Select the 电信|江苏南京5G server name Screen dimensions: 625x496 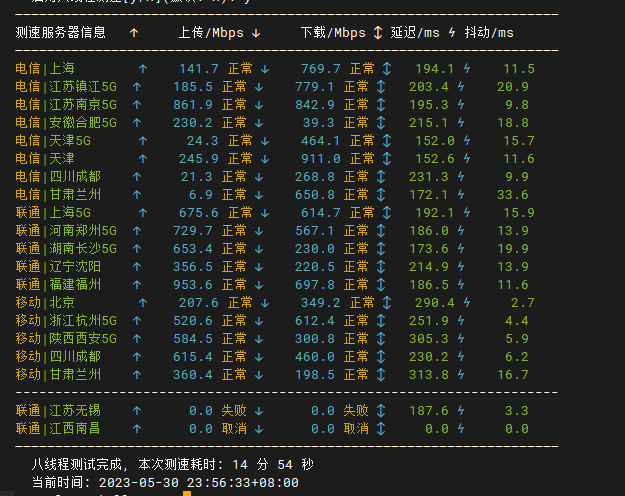click(x=66, y=104)
